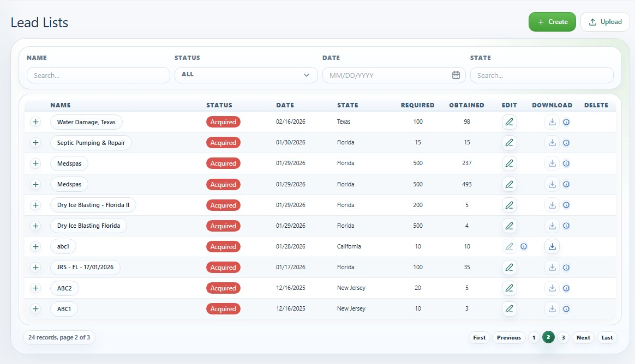Expand the Water Damage, Texas row

pos(35,122)
